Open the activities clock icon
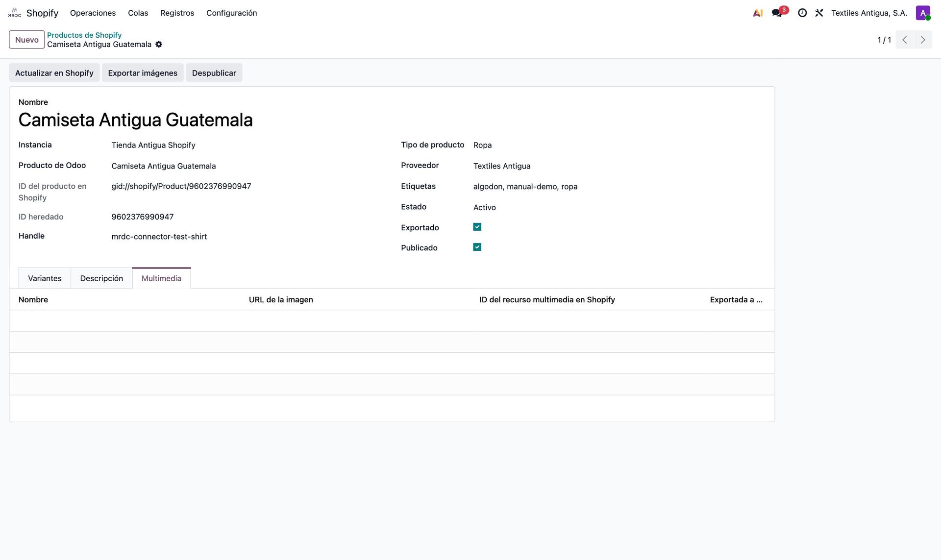This screenshot has height=560, width=941. coord(802,13)
